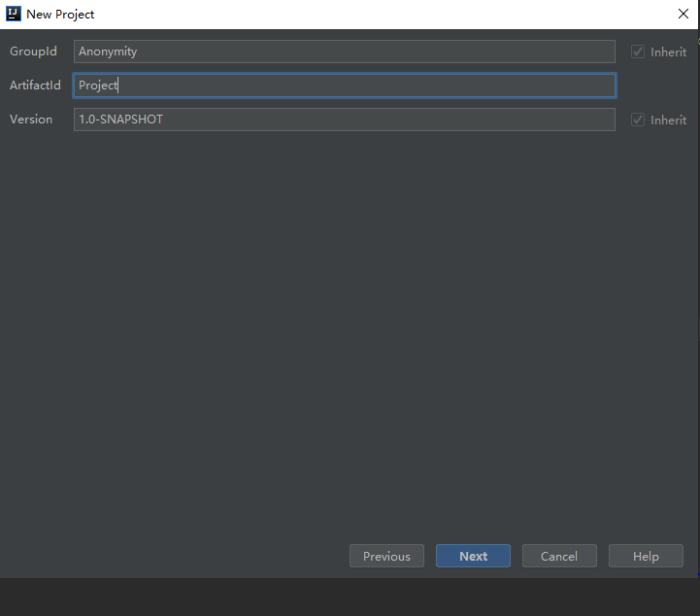
Task: Open Help for this dialog
Action: [x=646, y=556]
